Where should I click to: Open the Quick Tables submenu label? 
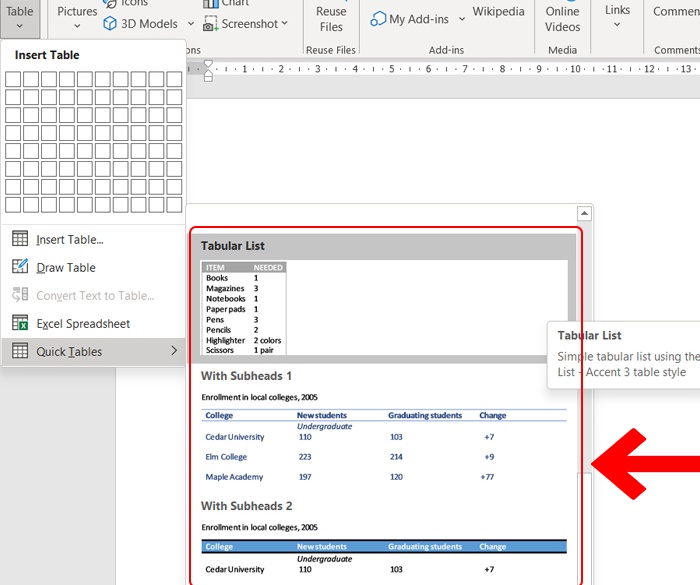pos(69,351)
